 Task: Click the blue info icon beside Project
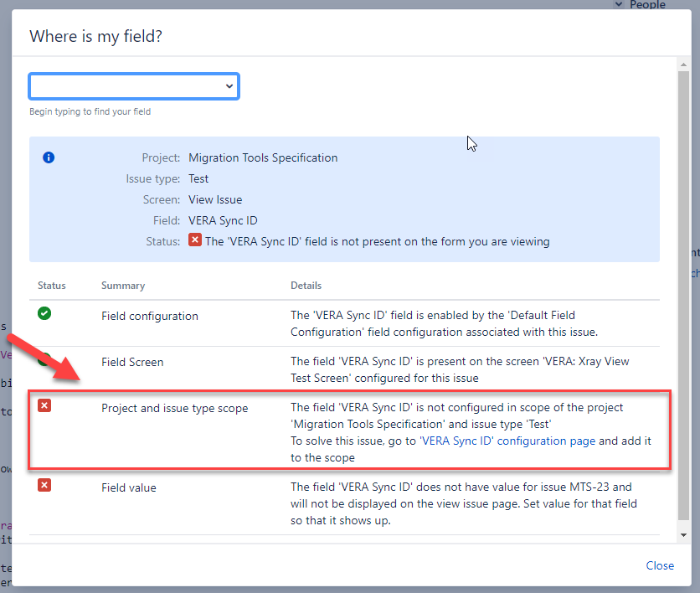49,157
